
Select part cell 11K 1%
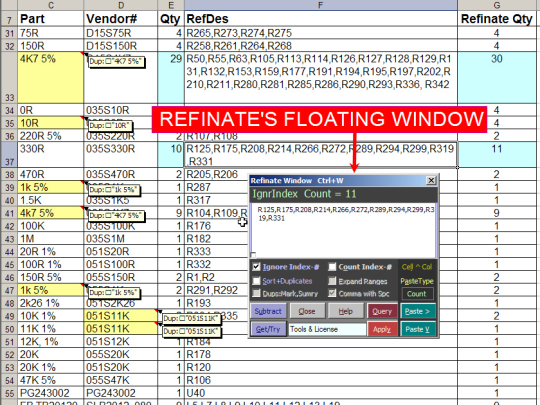click(x=51, y=329)
